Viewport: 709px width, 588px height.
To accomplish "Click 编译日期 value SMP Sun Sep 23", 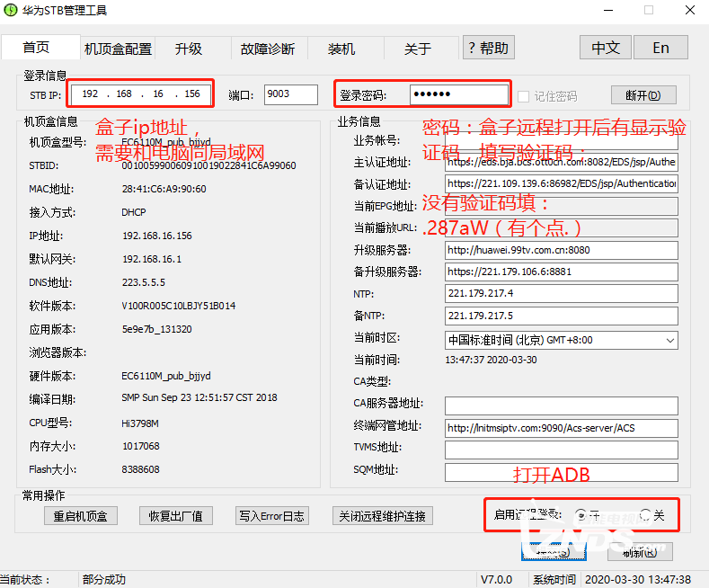I will coord(199,397).
